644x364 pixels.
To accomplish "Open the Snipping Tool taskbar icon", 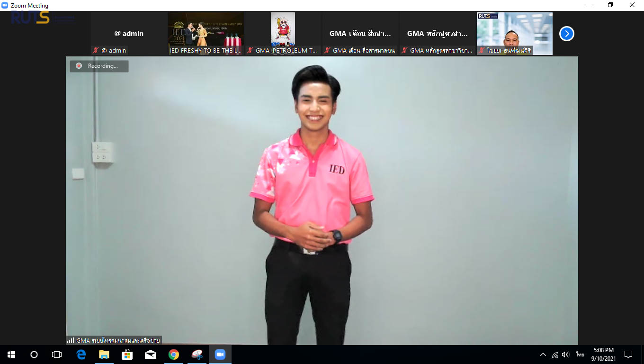I will tap(197, 355).
